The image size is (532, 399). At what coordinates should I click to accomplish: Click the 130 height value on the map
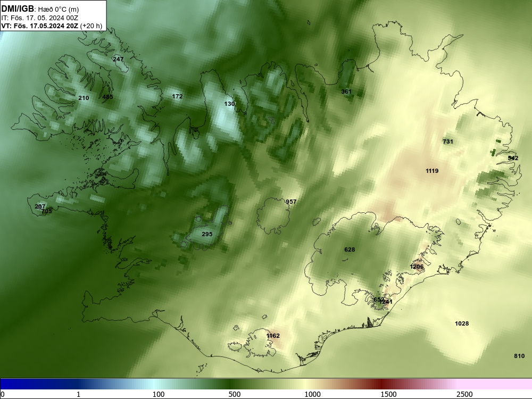(229, 104)
